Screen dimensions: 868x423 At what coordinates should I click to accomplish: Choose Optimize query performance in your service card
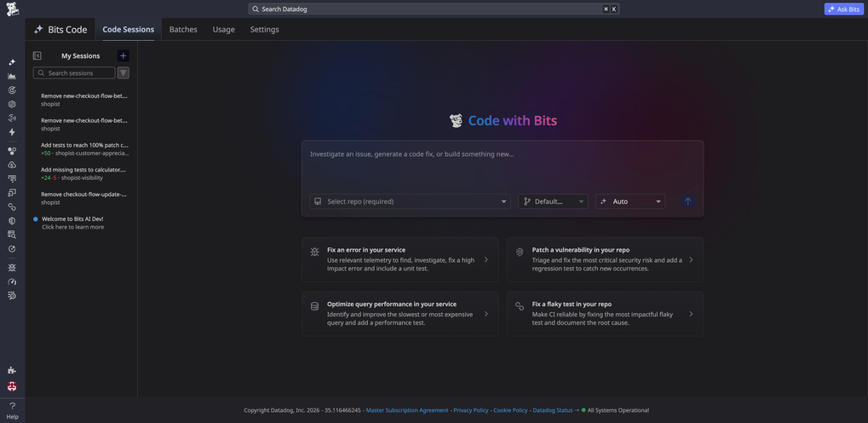pos(400,314)
